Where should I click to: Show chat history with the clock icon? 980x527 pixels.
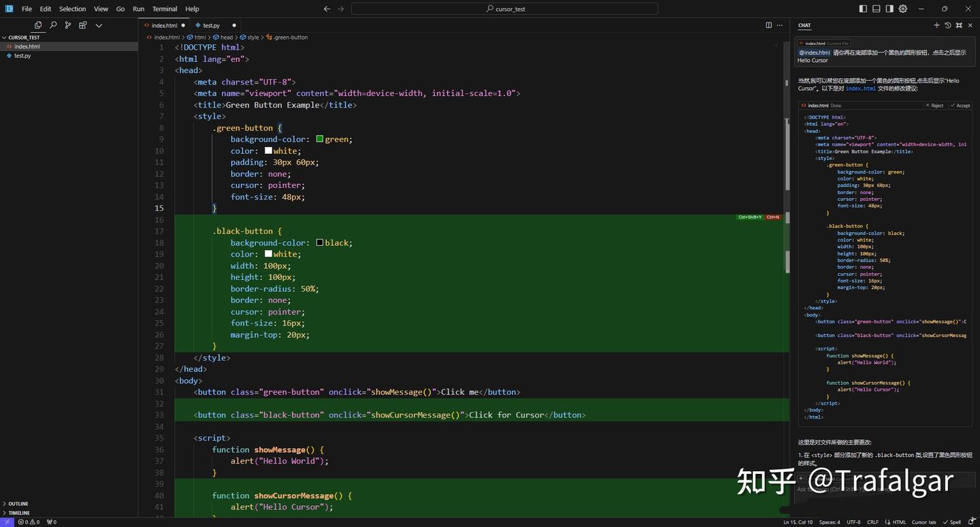pos(947,25)
